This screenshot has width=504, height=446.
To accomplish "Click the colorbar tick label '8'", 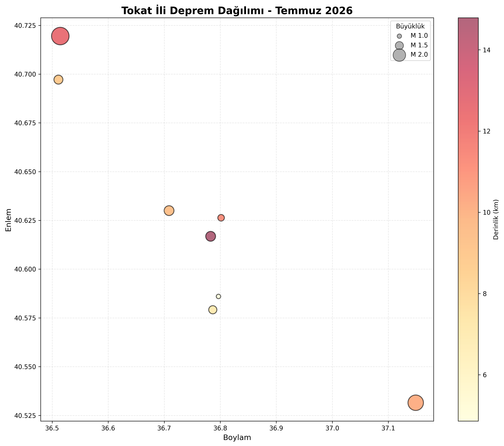I will (x=485, y=294).
